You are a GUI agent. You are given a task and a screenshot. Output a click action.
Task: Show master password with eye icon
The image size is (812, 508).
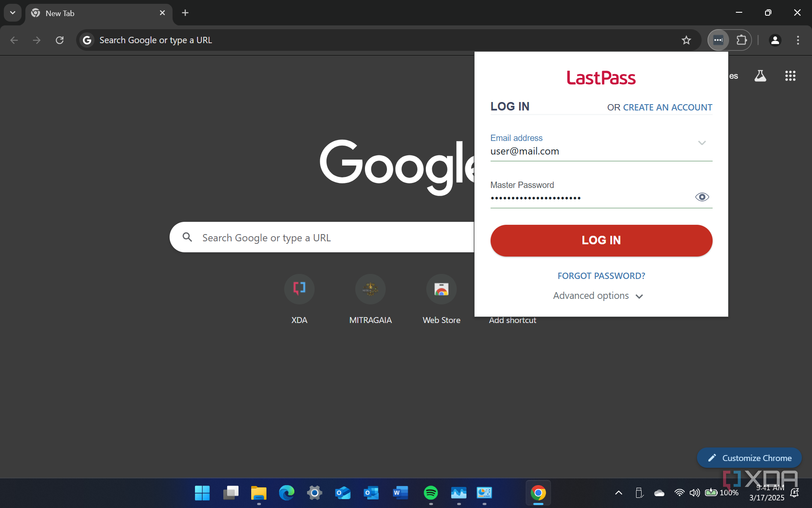tap(702, 197)
